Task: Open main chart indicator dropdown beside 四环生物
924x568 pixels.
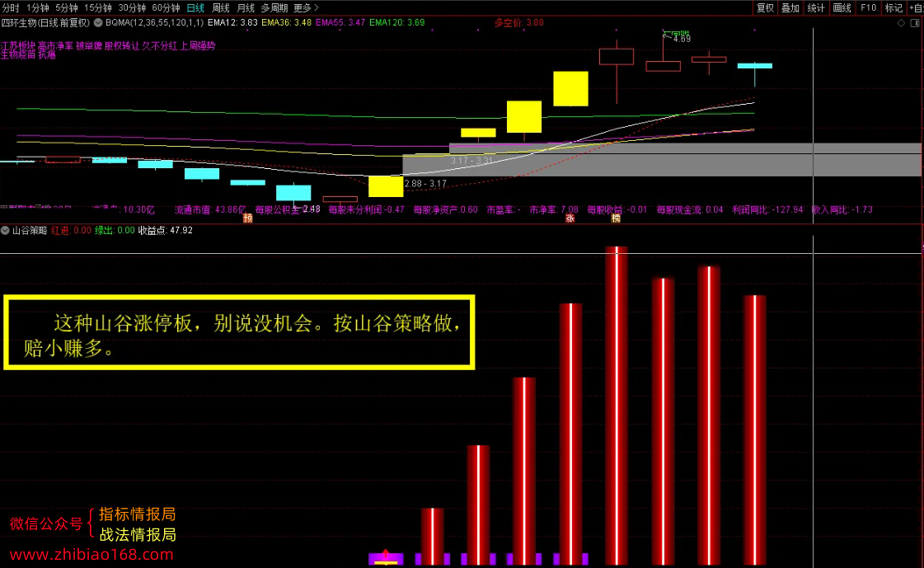Action: pos(98,22)
